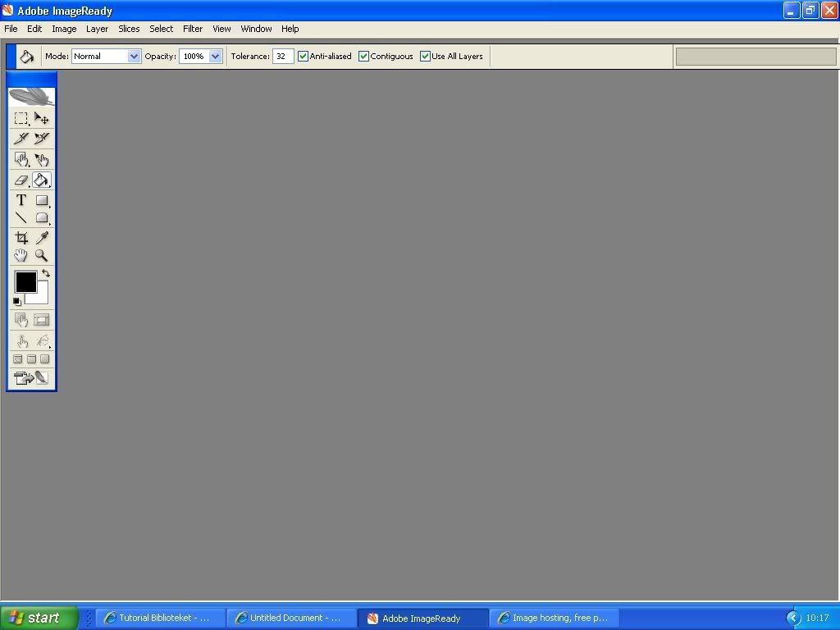Select the Rectangle shape tool
840x630 pixels.
41,200
